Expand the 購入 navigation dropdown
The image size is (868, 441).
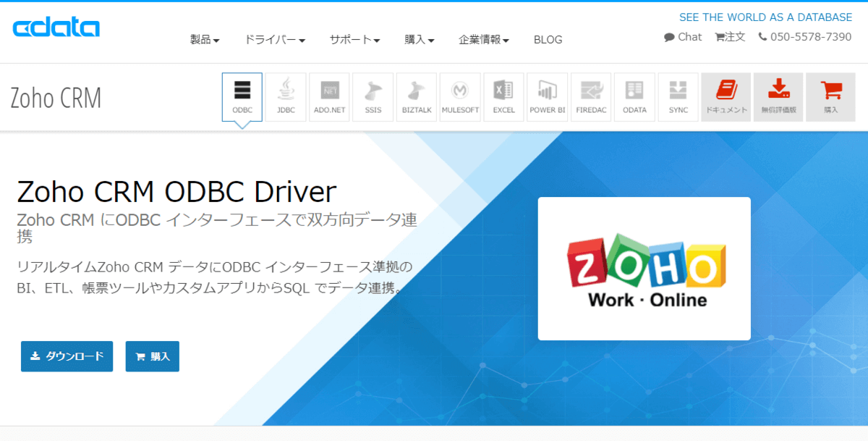tap(420, 40)
